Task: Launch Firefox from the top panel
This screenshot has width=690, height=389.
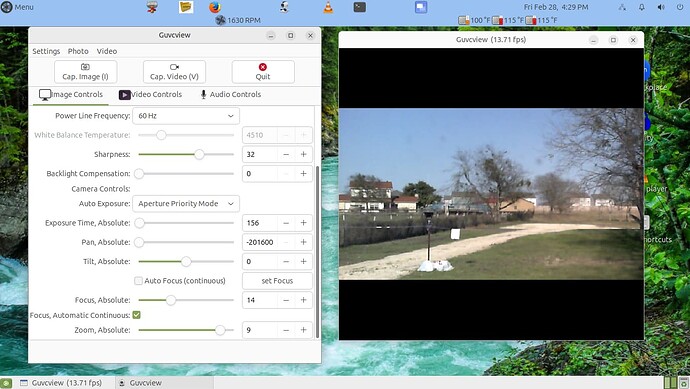Action: click(214, 7)
